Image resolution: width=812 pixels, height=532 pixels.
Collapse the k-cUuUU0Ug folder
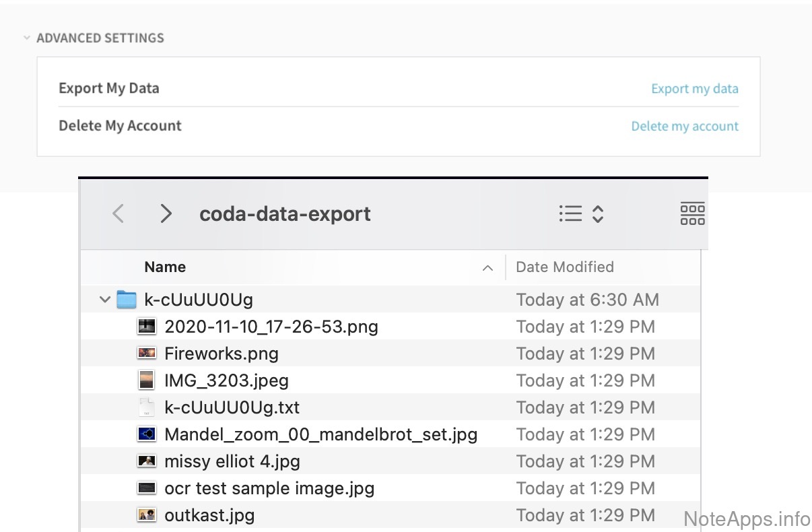pyautogui.click(x=104, y=300)
